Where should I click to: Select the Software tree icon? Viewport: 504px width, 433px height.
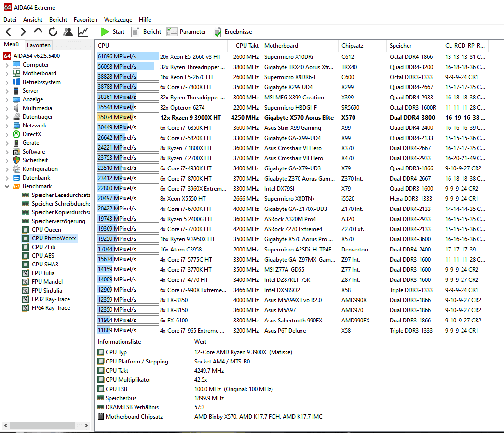coord(16,152)
